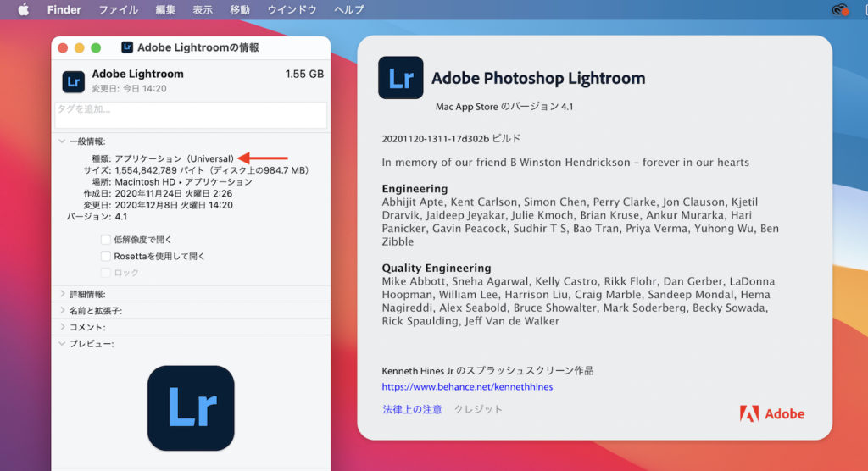Image resolution: width=868 pixels, height=471 pixels.
Task: Click the Adobe Photoshop Lightroom title
Action: [538, 78]
